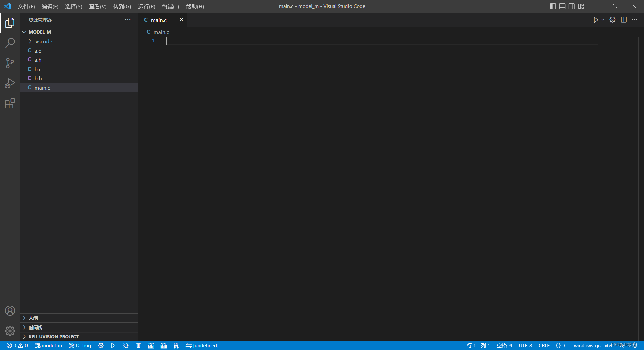Open file b.h in explorer
The image size is (644, 350).
click(79, 78)
